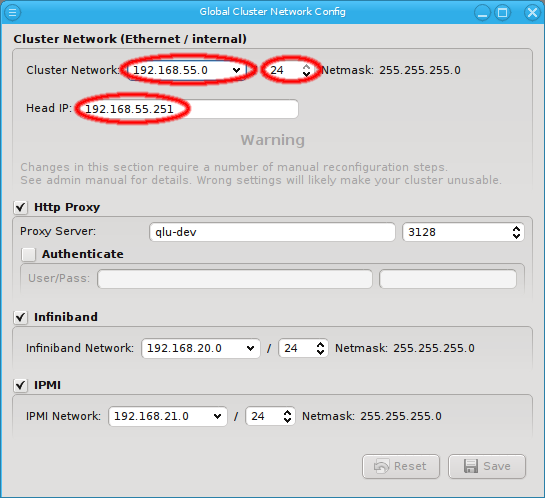Minimize the Global Cluster Network Config window

coord(482,13)
